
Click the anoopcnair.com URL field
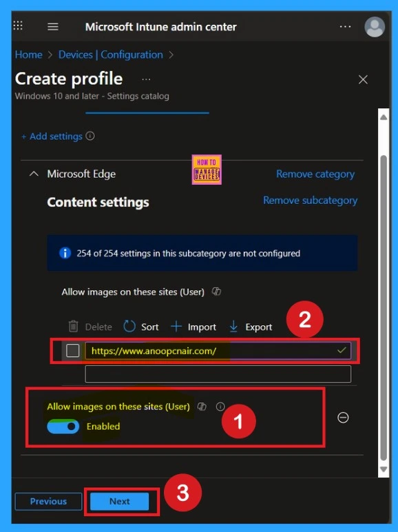click(x=218, y=351)
